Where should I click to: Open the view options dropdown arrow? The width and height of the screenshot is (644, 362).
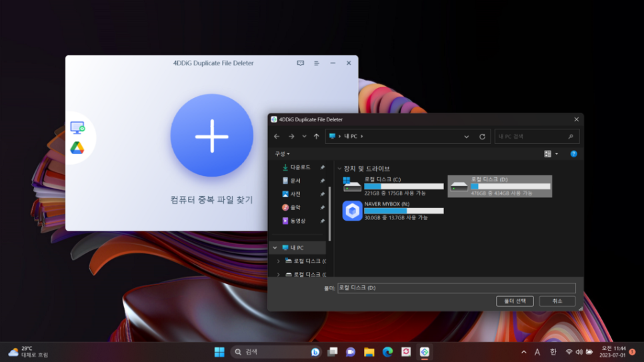point(557,154)
